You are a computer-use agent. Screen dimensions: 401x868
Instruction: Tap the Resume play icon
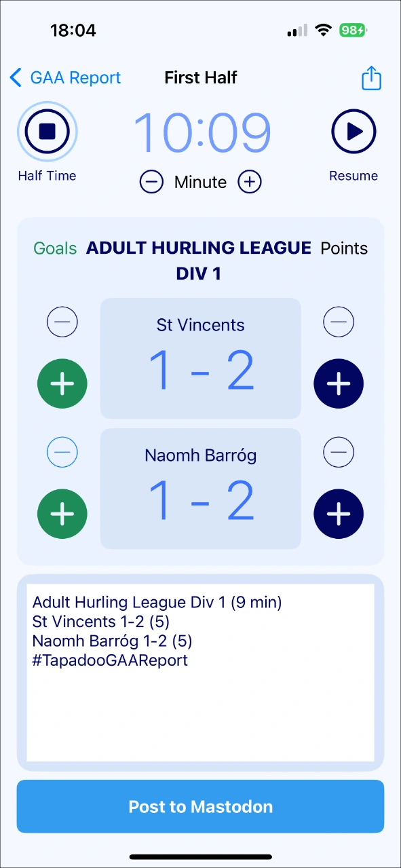coord(354,132)
